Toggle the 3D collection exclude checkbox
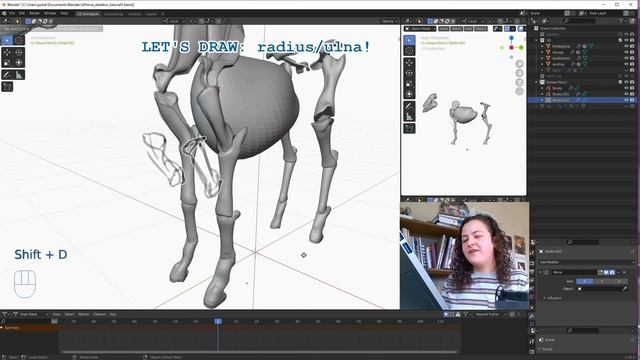Image resolution: width=640 pixels, height=360 pixels. tap(620, 40)
